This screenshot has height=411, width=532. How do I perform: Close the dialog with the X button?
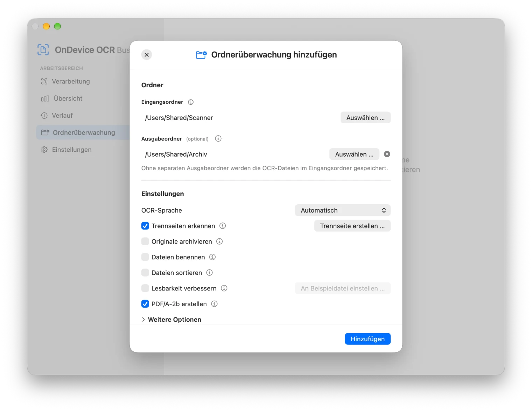(147, 55)
